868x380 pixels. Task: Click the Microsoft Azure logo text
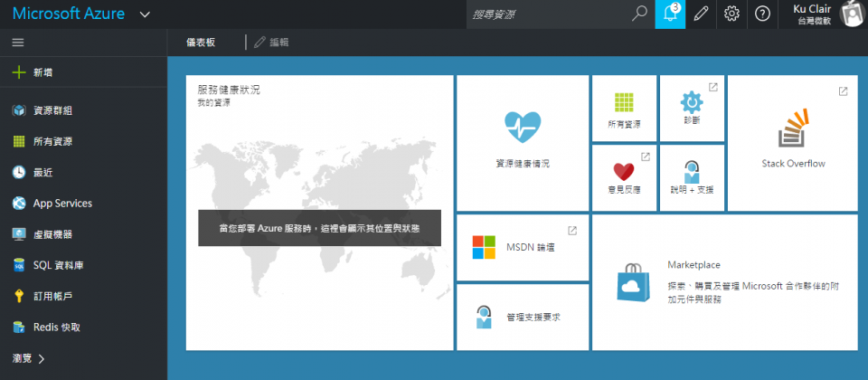69,14
